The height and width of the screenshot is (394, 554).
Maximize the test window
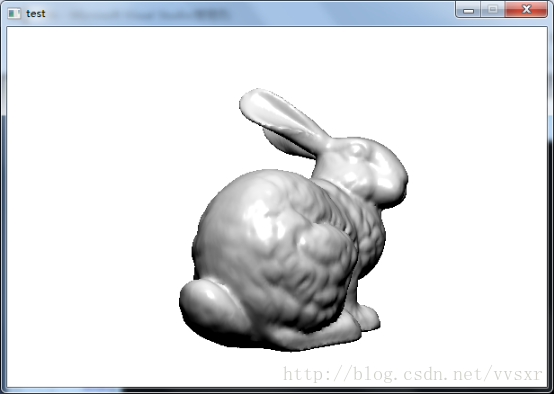point(493,10)
